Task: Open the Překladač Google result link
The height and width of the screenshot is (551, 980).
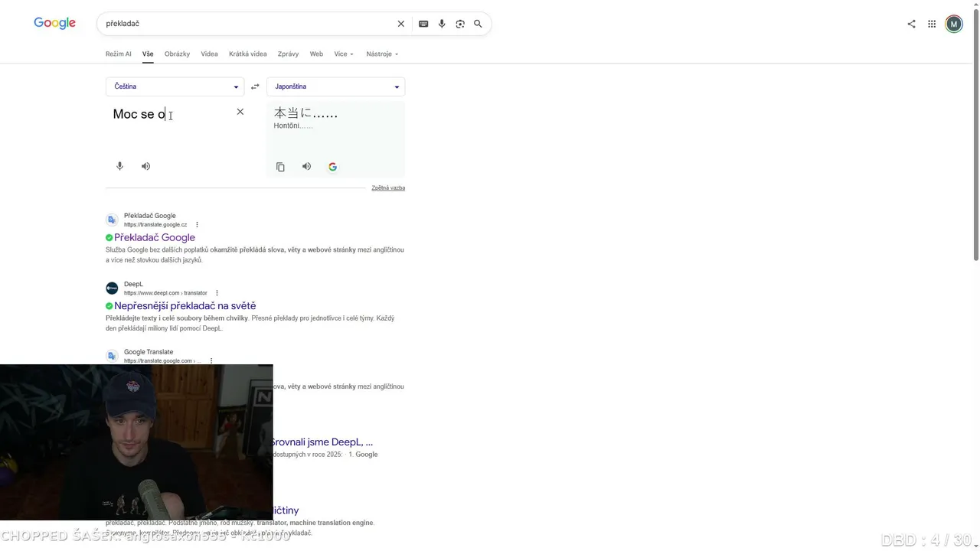Action: coord(155,237)
